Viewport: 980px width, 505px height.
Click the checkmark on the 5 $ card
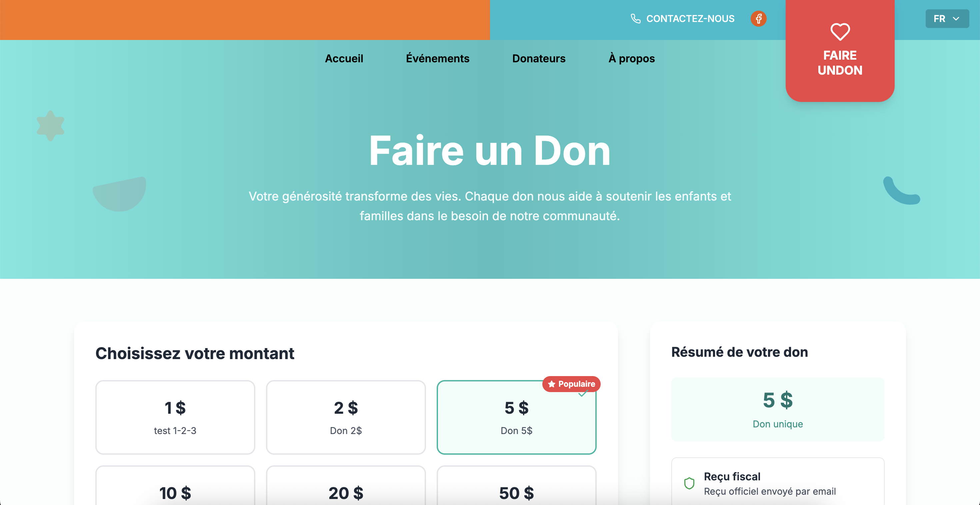click(x=582, y=394)
